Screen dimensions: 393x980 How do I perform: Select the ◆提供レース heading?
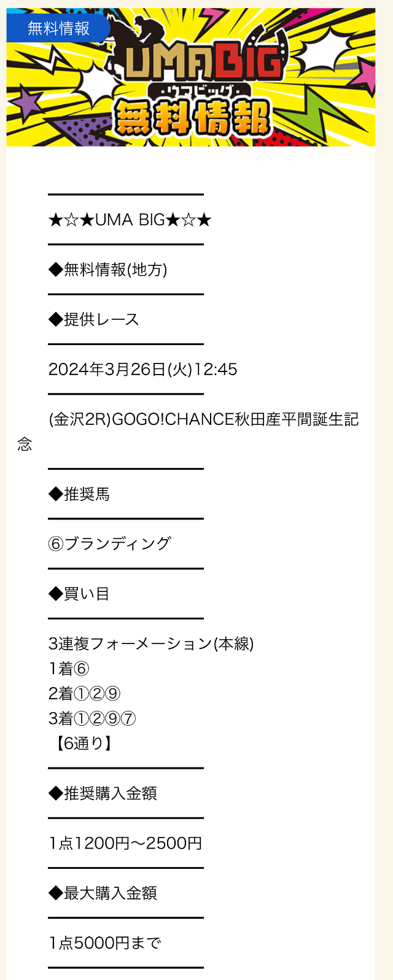click(x=94, y=319)
